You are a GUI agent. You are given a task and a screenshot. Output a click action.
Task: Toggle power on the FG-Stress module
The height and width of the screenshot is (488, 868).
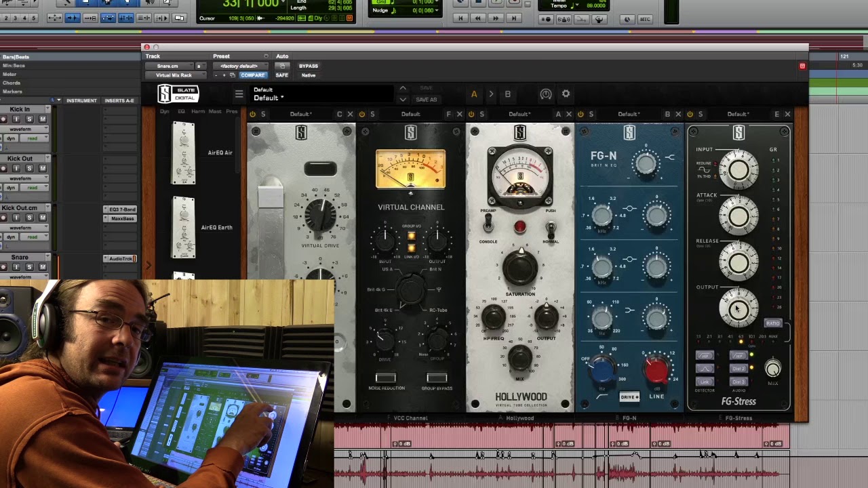click(690, 114)
